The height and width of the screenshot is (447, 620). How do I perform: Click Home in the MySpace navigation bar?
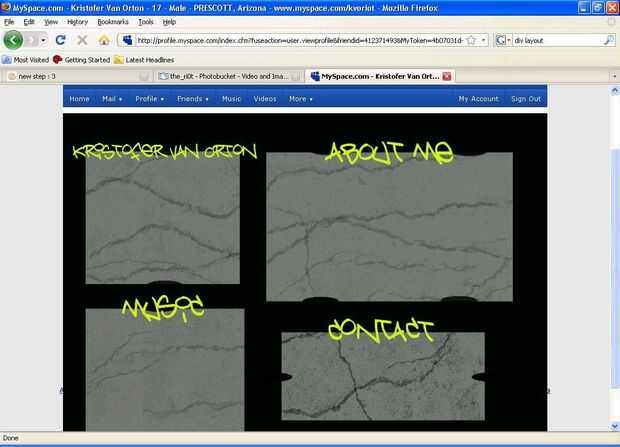coord(79,99)
